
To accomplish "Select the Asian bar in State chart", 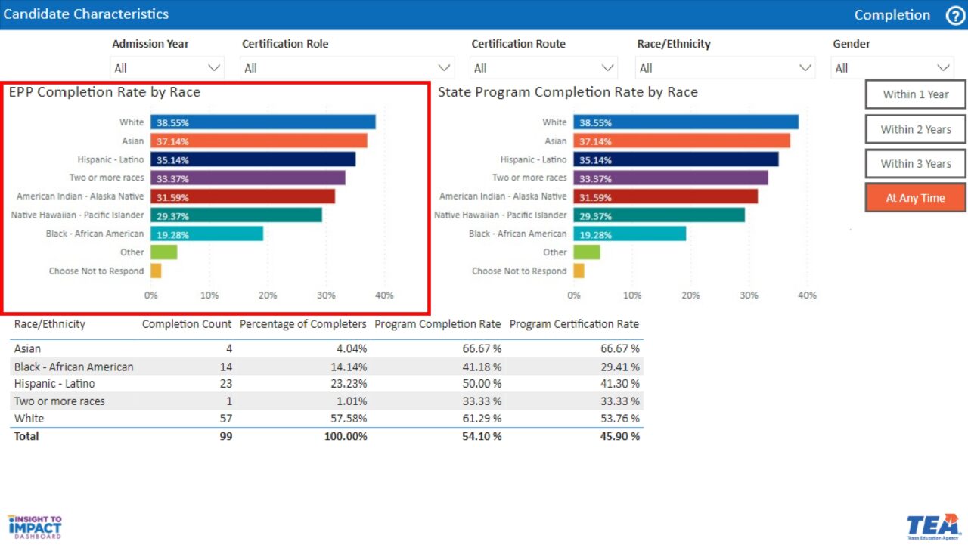I will click(681, 141).
